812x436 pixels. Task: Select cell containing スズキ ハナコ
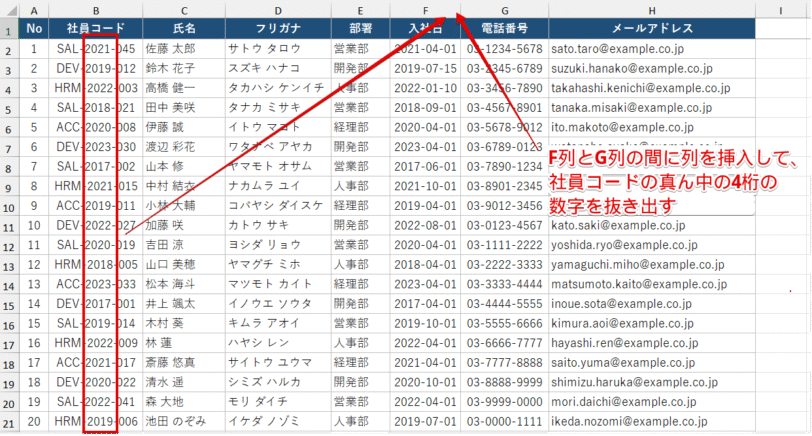[278, 69]
